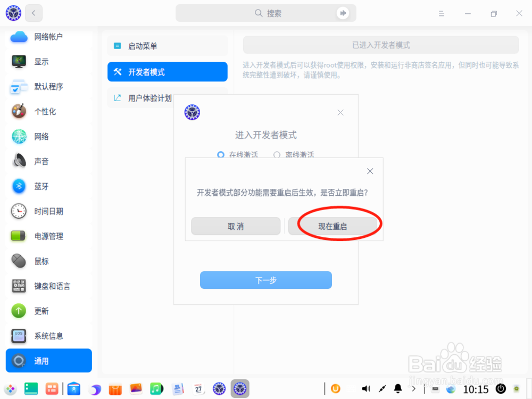
Task: Expand hidden tray icons with the arrow
Action: coord(413,389)
